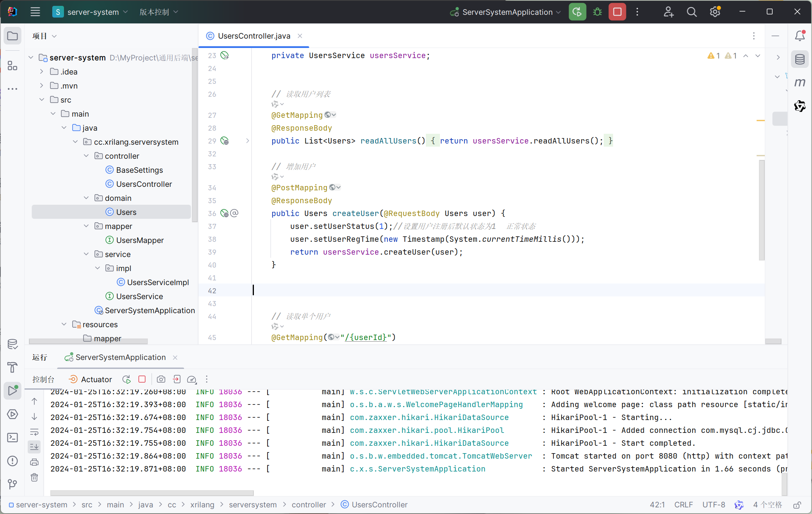Viewport: 812px width, 514px height.
Task: Change indent setting 4 个空格
Action: tap(767, 505)
